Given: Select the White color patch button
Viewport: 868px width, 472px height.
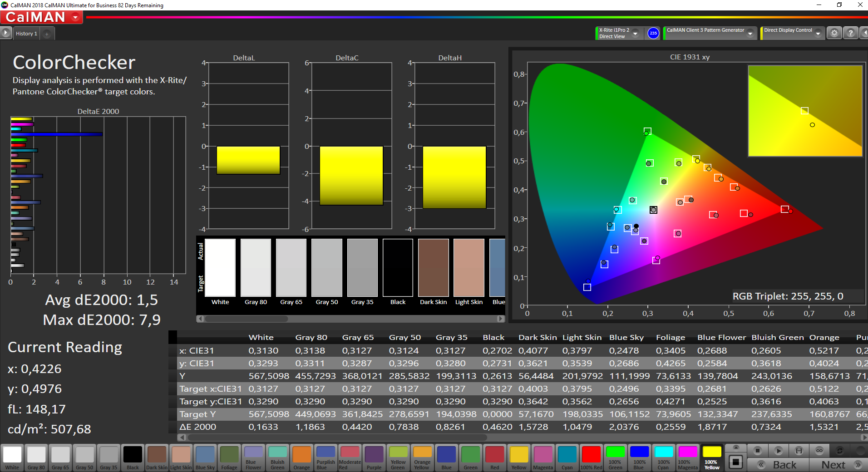Looking at the screenshot, I should coord(12,457).
